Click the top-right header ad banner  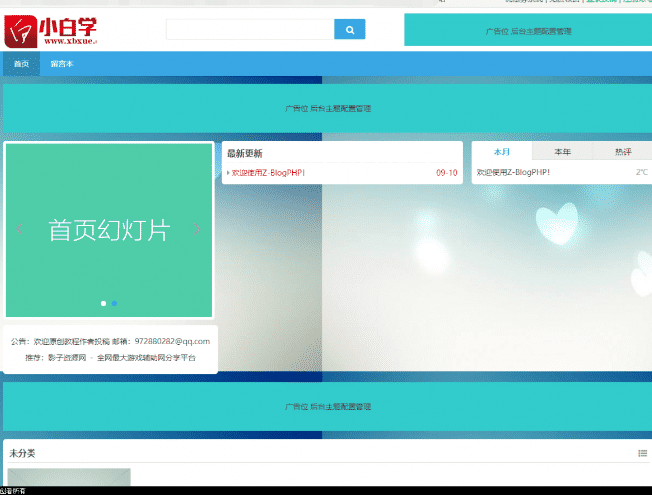(527, 30)
